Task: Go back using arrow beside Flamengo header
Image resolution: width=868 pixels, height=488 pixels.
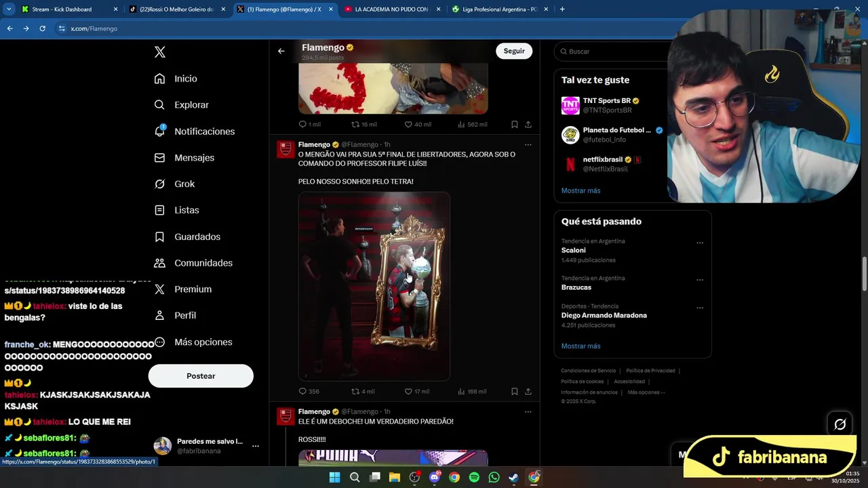Action: click(x=281, y=51)
